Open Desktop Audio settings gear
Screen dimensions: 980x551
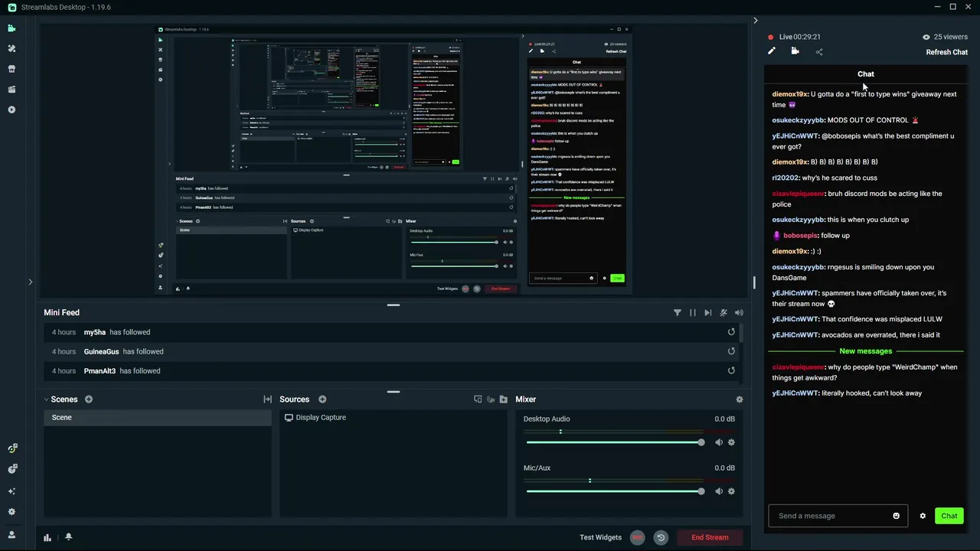(731, 442)
